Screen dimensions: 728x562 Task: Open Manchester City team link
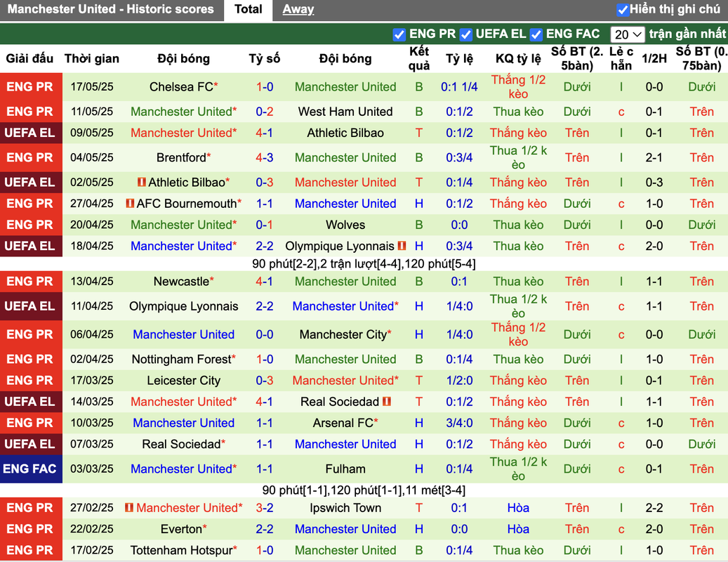tap(343, 334)
